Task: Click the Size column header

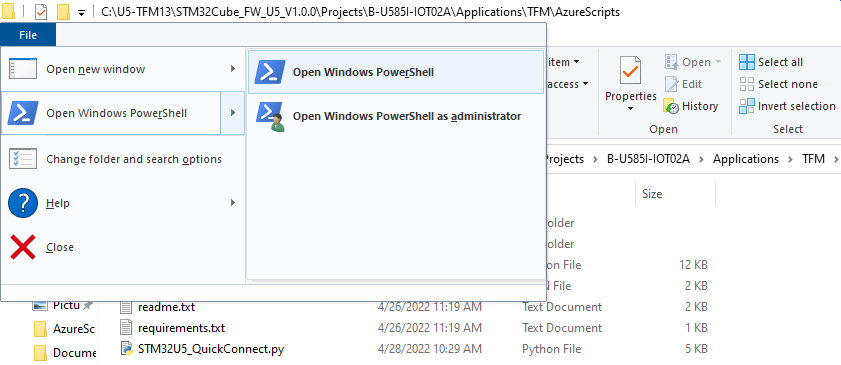Action: point(652,194)
